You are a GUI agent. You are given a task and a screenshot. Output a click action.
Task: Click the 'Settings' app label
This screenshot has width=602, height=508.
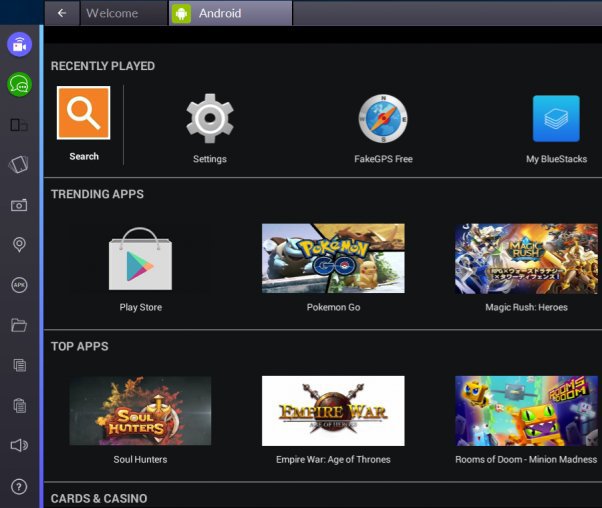pos(210,159)
